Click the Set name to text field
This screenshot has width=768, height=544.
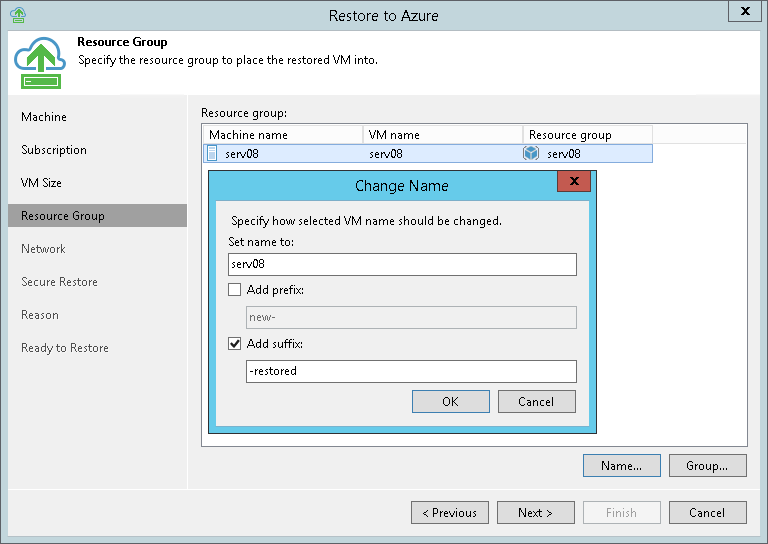coord(401,264)
